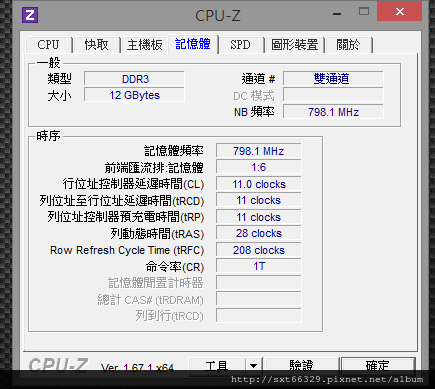The image size is (435, 389).
Task: Click the Row Refresh Cycle Time (tRFC) label
Action: (127, 250)
